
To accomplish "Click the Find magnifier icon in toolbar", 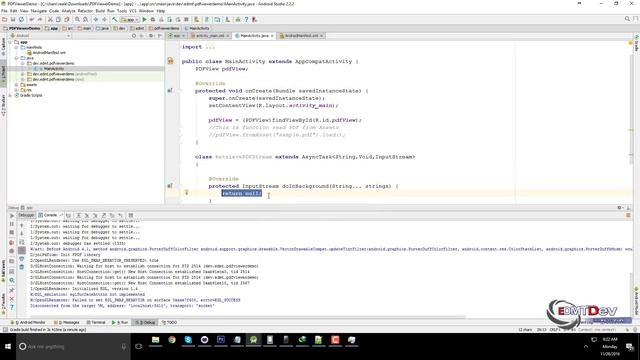I will click(77, 20).
